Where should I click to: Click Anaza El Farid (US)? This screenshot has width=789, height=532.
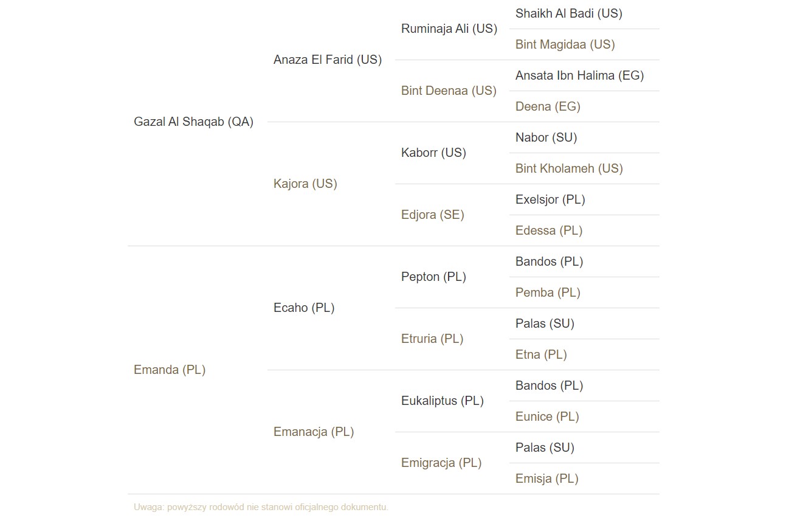click(x=328, y=60)
